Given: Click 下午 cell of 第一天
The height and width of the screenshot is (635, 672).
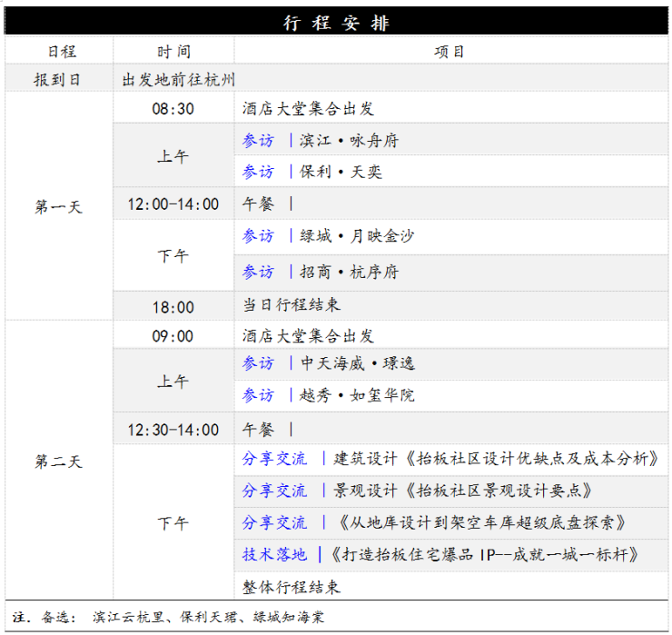Looking at the screenshot, I should point(173,255).
